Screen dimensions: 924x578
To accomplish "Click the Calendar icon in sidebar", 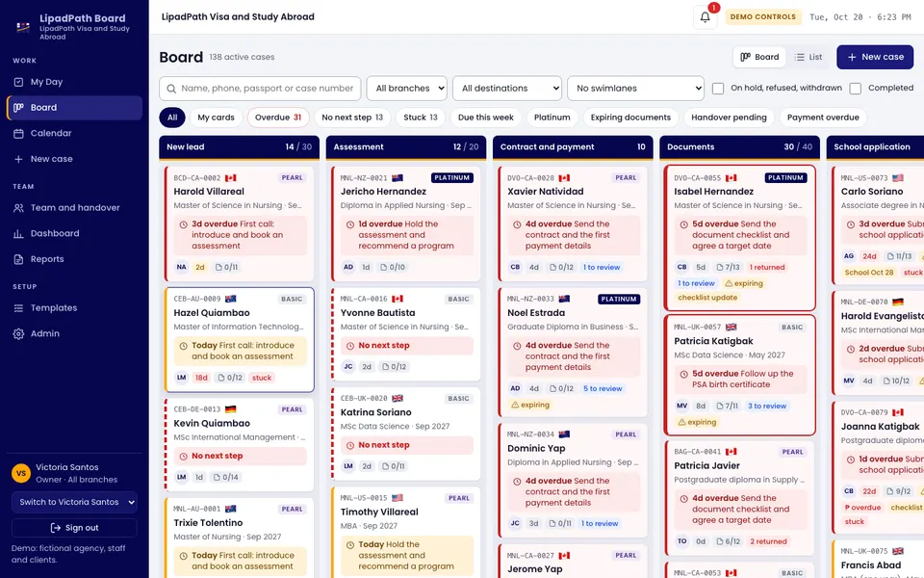I will (x=19, y=133).
